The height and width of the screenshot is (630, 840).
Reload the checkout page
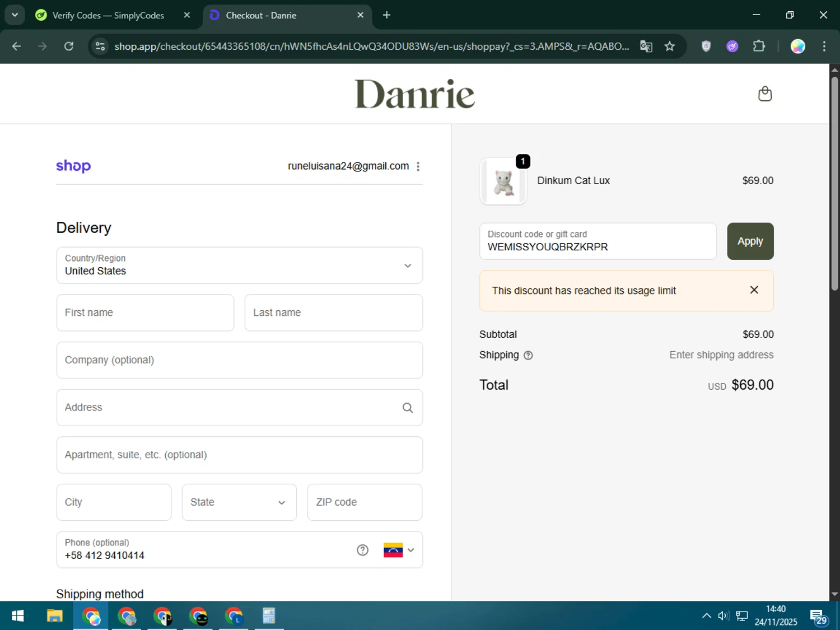click(x=68, y=46)
